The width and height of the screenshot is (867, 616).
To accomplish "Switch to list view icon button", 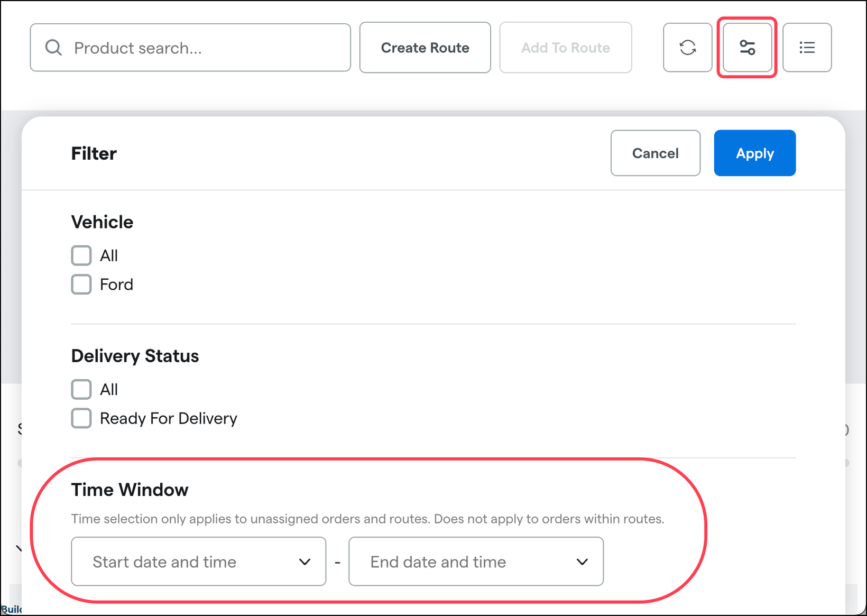I will (x=807, y=48).
